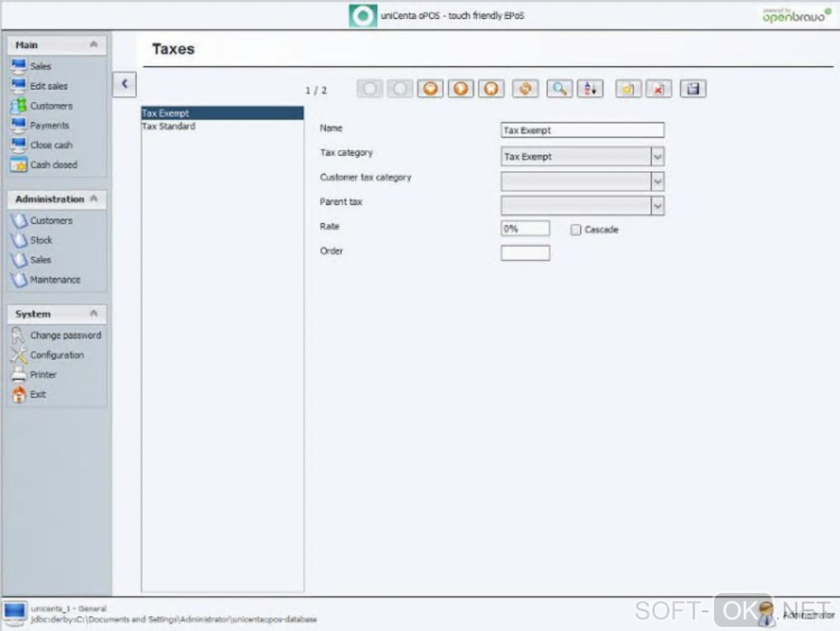Create a new tax record

628,88
